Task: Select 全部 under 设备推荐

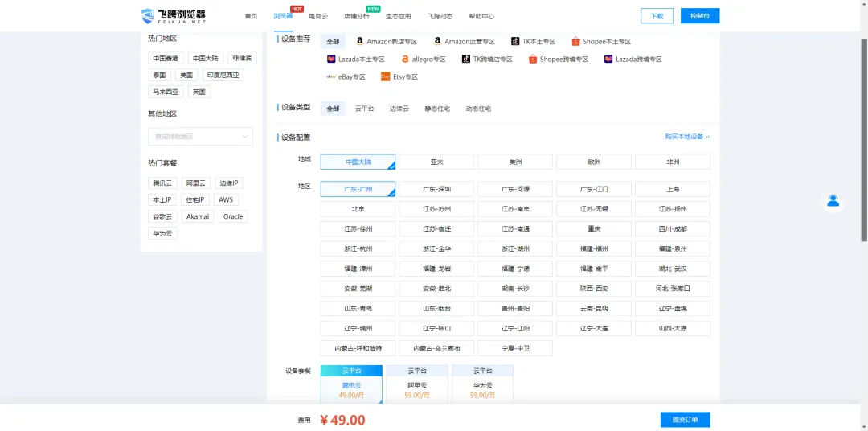Action: pyautogui.click(x=333, y=42)
